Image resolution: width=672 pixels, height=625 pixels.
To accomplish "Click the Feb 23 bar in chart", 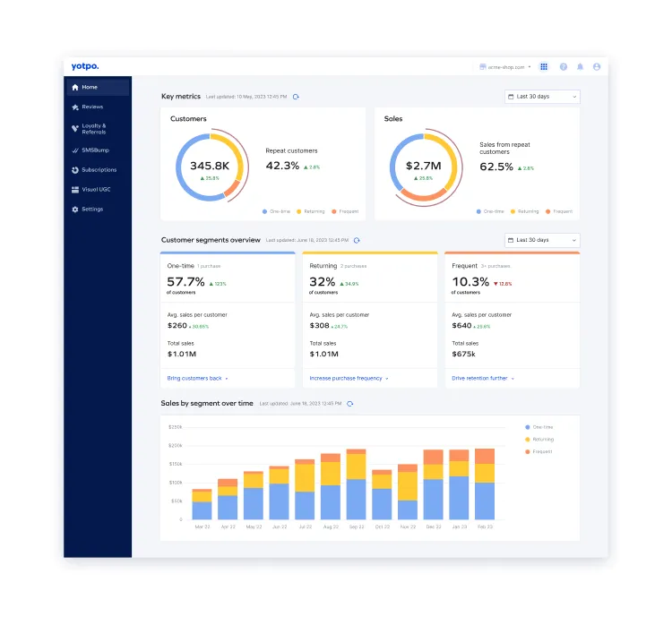I will (x=485, y=484).
